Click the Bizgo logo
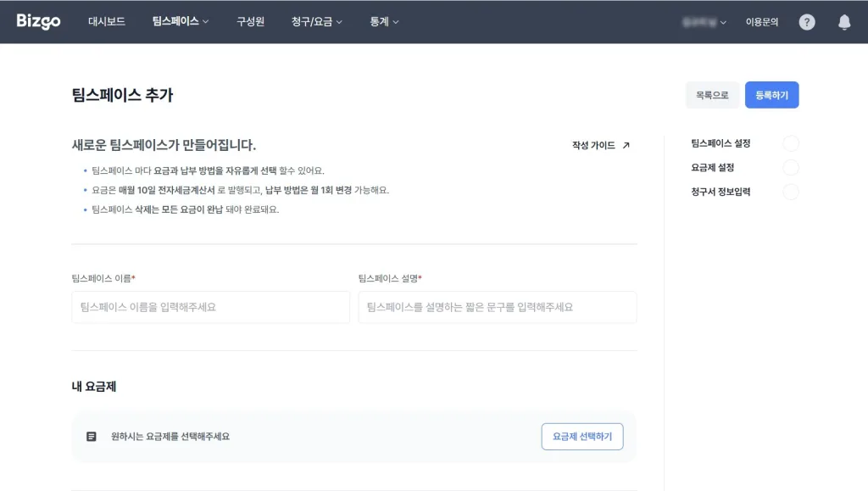868x491 pixels. [38, 21]
